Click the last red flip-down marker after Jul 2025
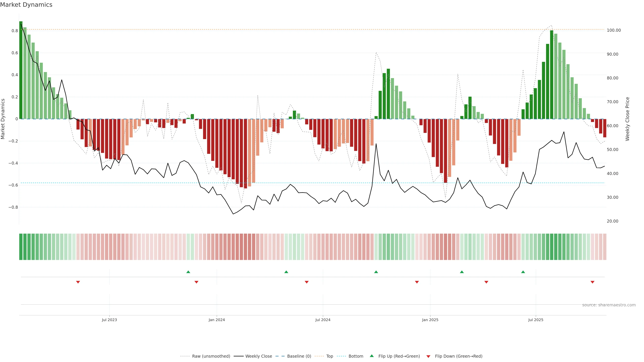The image size is (644, 362). [x=592, y=282]
